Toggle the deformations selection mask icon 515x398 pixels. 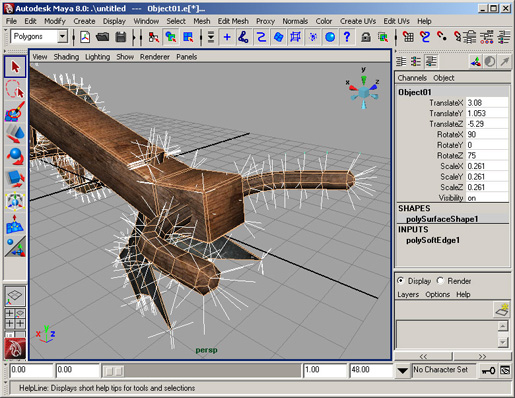point(295,37)
